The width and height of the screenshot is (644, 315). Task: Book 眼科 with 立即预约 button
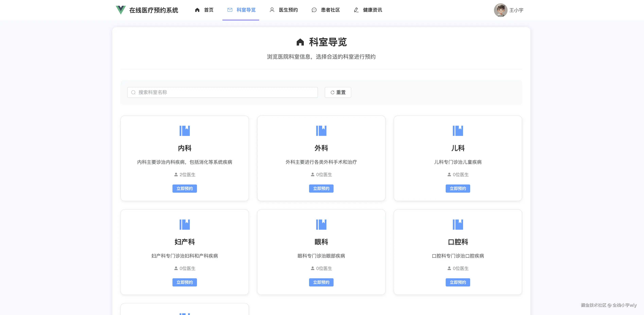(x=321, y=282)
